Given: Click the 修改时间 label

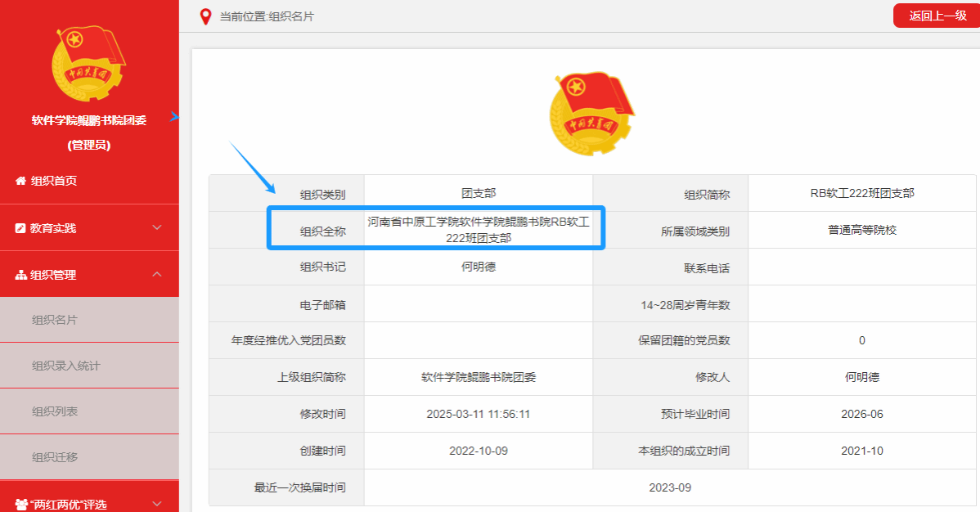Looking at the screenshot, I should (322, 414).
